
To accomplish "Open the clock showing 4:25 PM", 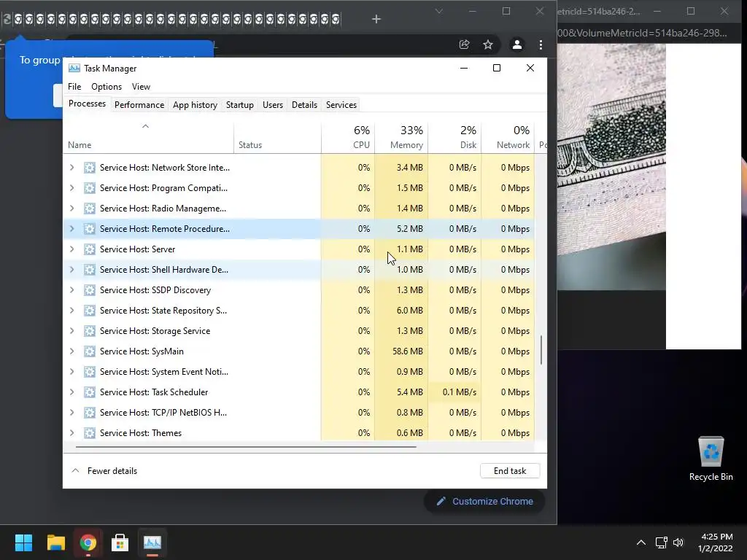I will [716, 542].
